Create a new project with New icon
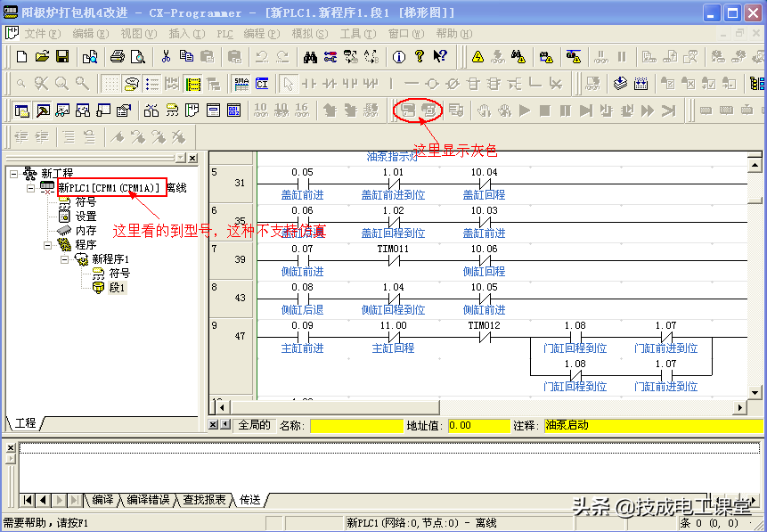Screen dimensions: 767x532 tap(21, 57)
